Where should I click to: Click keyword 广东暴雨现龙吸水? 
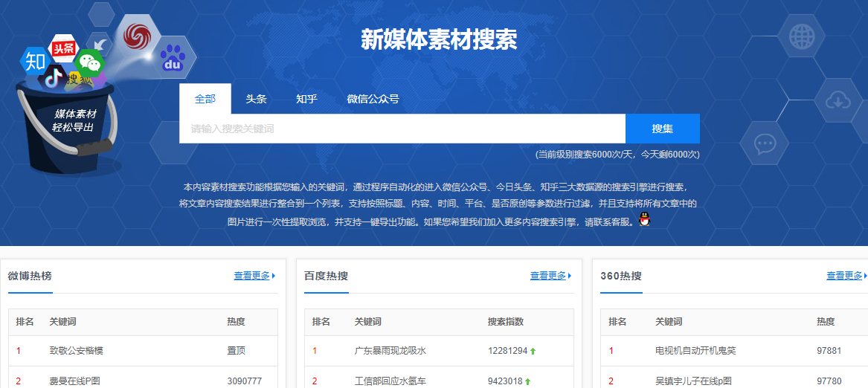point(390,351)
